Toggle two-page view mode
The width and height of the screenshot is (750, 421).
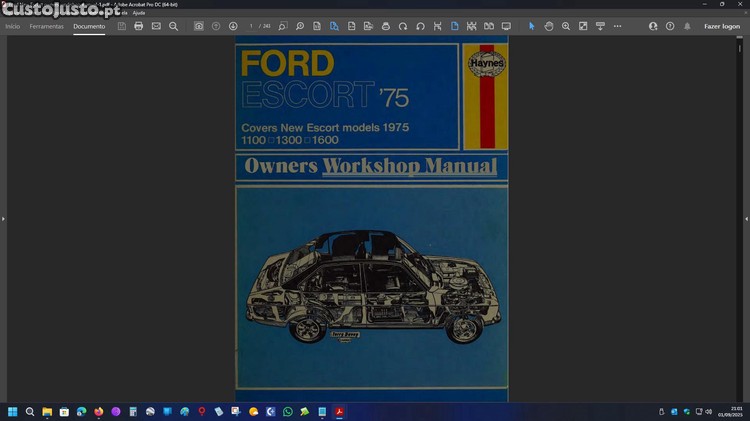488,26
